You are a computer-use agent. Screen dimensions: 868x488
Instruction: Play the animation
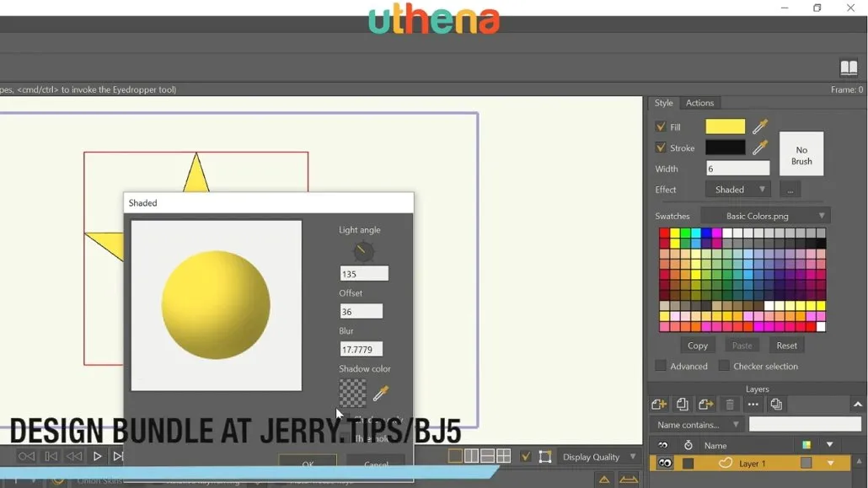coord(98,456)
